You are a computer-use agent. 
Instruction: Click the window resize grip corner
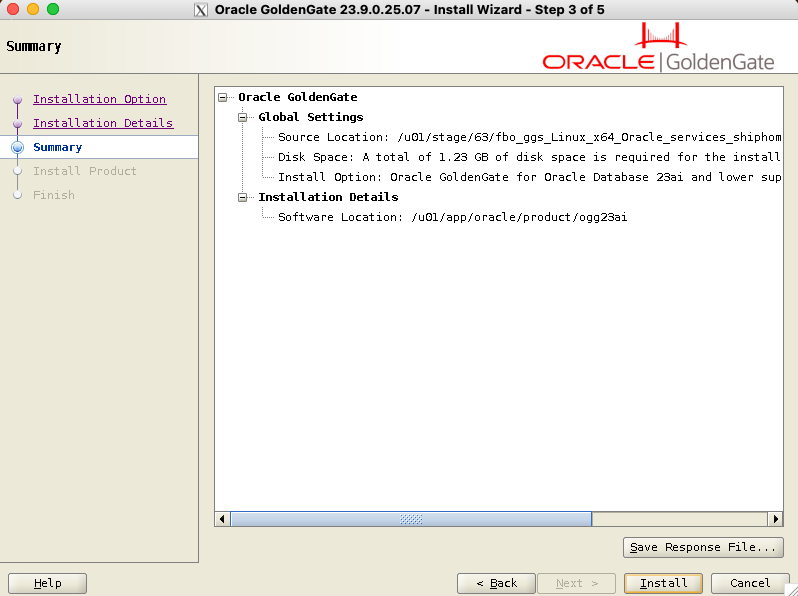click(792, 590)
